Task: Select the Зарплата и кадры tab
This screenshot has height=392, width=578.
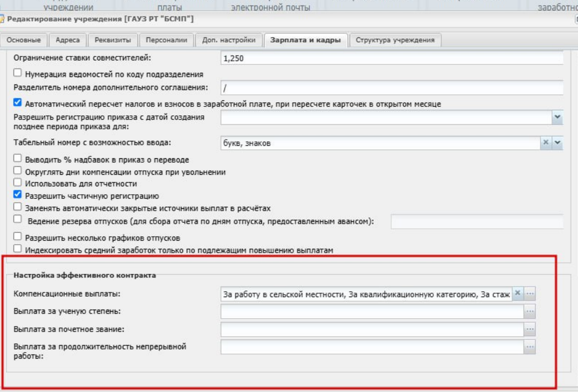Action: [x=306, y=40]
